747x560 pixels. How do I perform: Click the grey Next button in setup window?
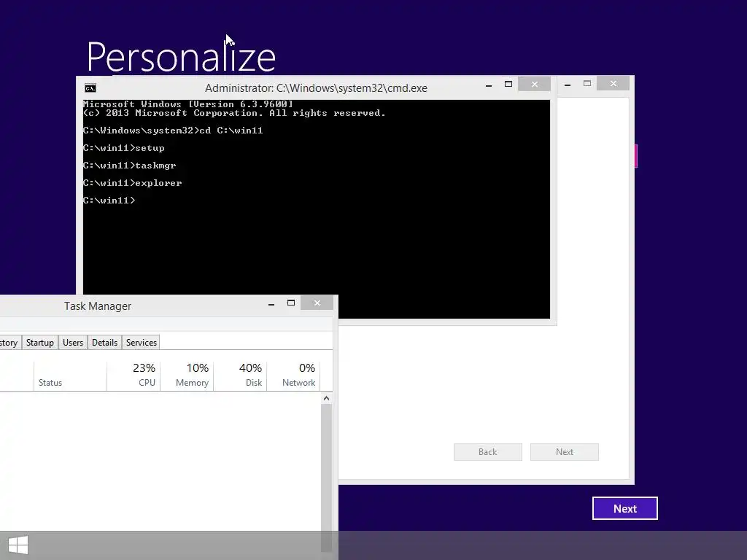point(565,452)
